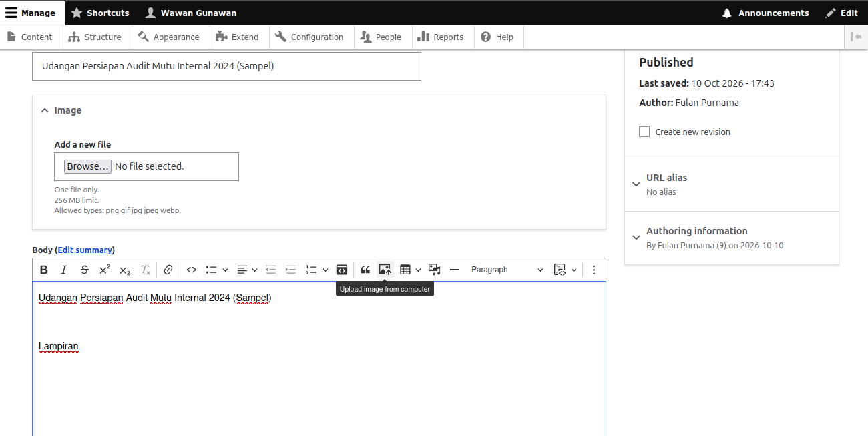Toggle bold formatting in Body editor
Viewport: 868px width, 436px height.
[44, 270]
